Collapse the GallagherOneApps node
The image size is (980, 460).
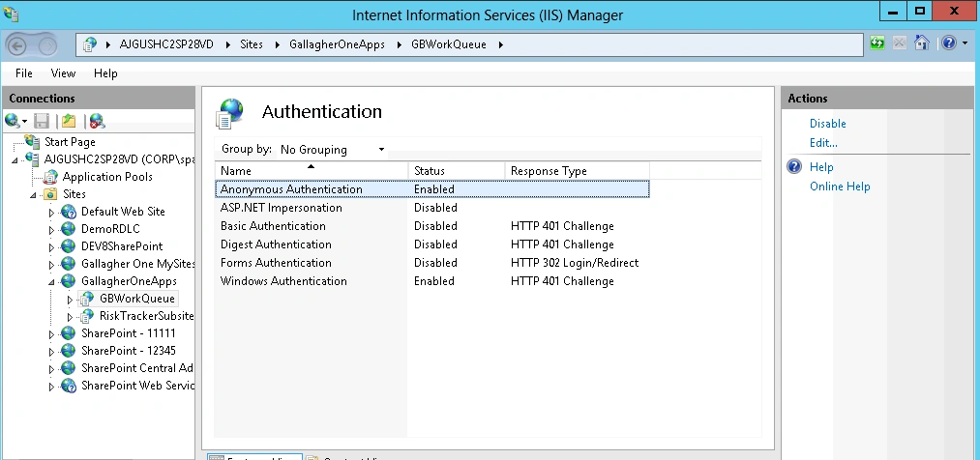coord(52,281)
